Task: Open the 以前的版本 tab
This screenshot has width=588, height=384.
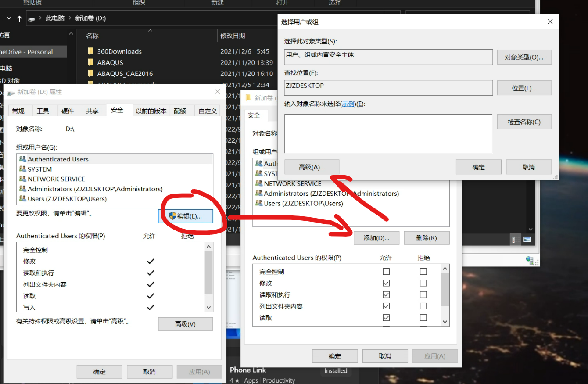Action: click(151, 111)
